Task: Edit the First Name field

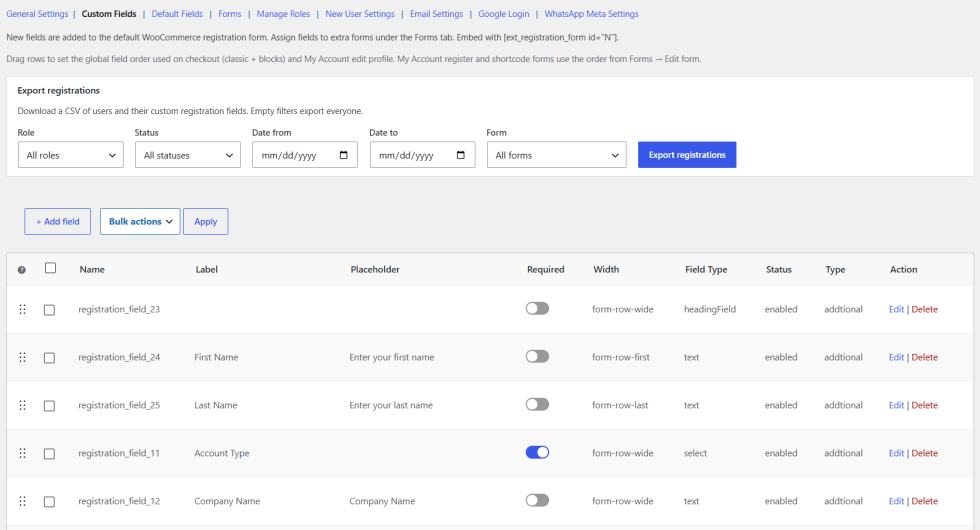Action: pyautogui.click(x=896, y=358)
